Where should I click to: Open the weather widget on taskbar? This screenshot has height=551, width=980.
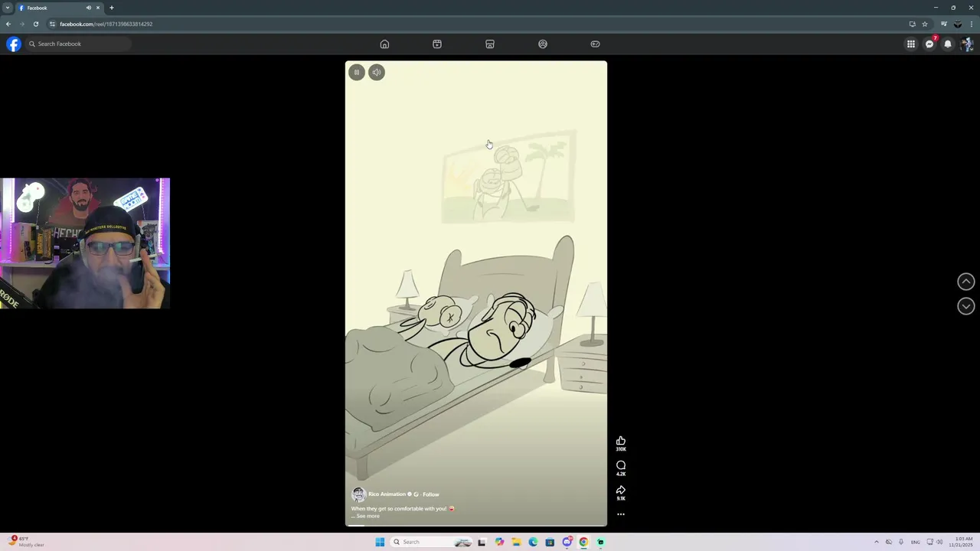27,542
